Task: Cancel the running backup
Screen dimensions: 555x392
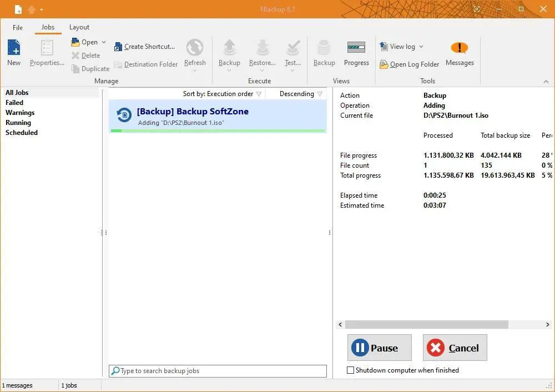Action: coord(455,348)
